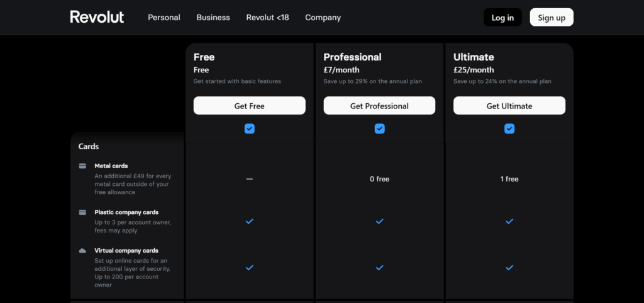Click Virtual company cards checkmark in Ultimate column
The image size is (644, 303).
(509, 267)
